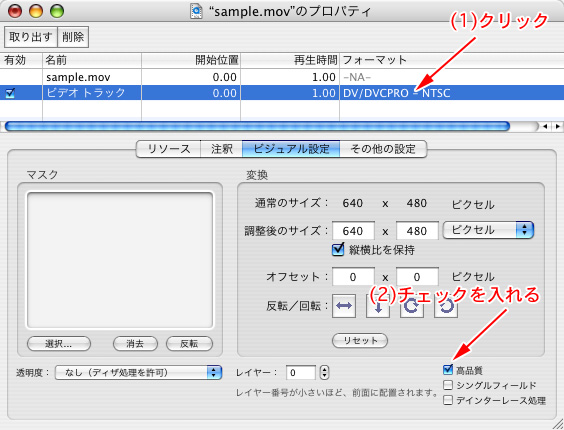Click the right scroll arrow of track list
564x430 pixels.
tap(558, 126)
